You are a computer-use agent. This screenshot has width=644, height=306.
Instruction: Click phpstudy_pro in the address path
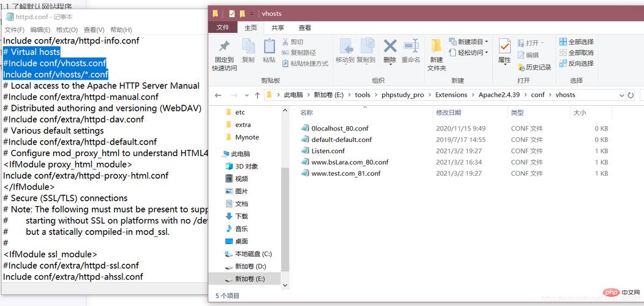click(403, 95)
